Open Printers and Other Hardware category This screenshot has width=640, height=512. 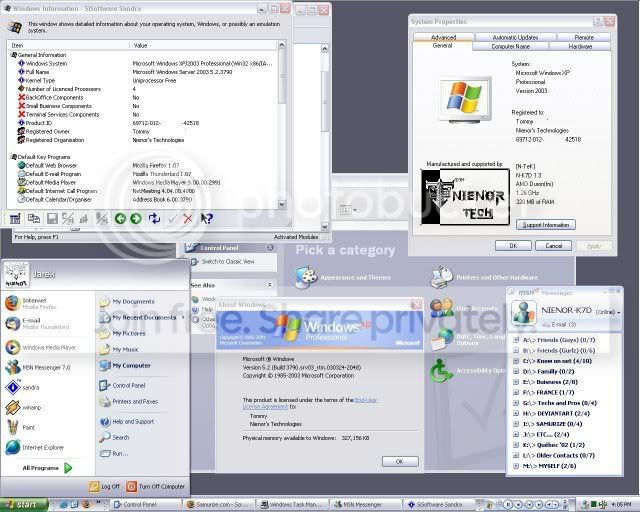point(484,277)
